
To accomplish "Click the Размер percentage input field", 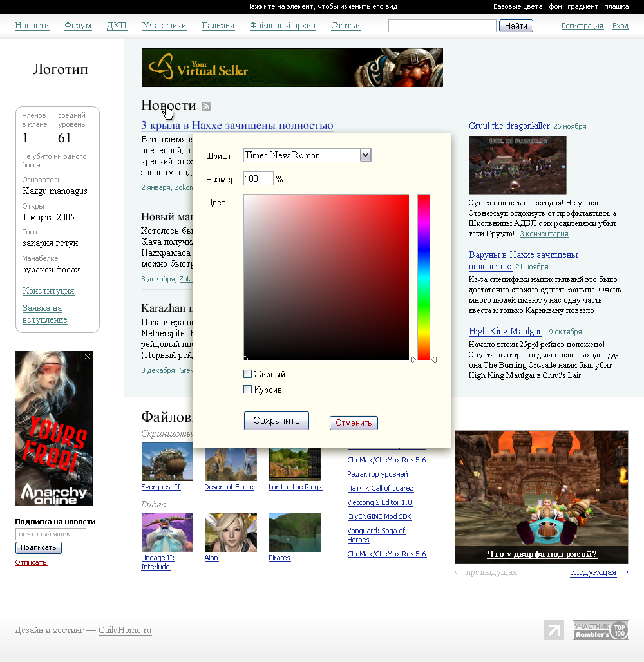I will coord(258,179).
